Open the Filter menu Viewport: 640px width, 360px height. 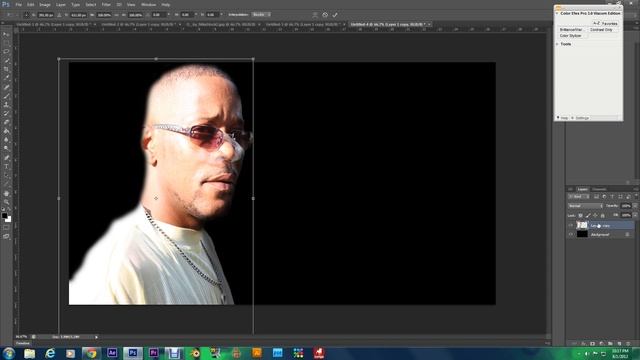pos(106,4)
